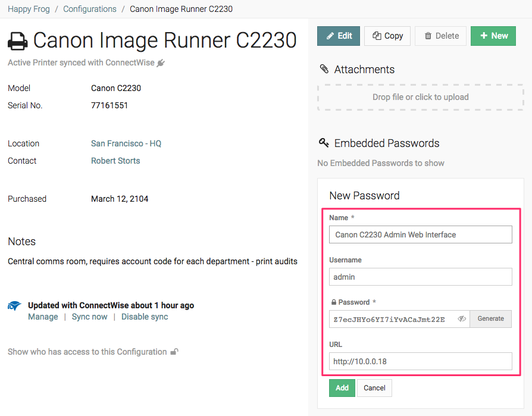Disable sync with ConnectWise
The width and height of the screenshot is (532, 416).
145,317
